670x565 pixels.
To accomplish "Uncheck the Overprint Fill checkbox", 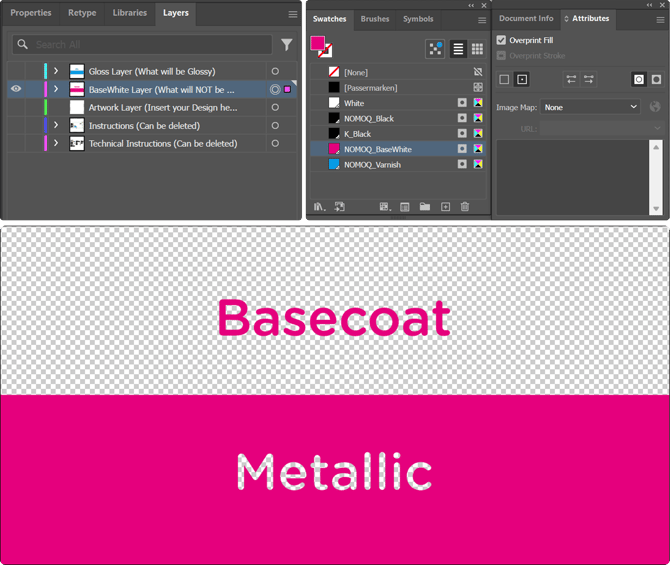I will point(502,40).
